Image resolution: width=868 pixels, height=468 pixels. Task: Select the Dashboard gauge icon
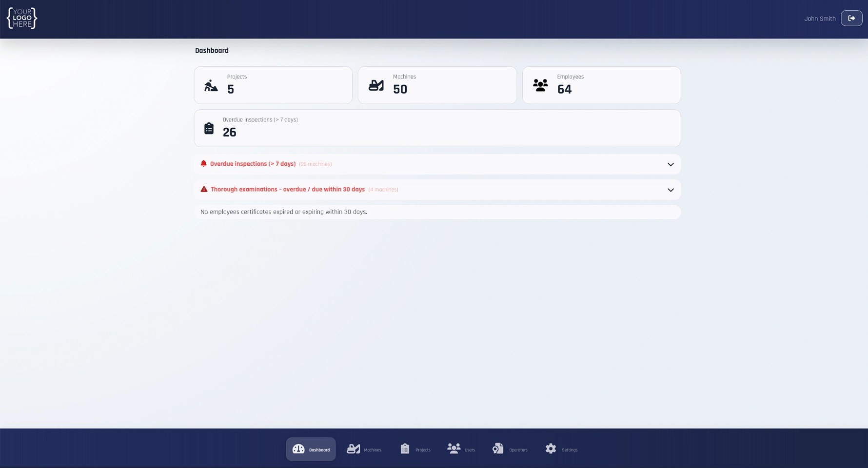[x=298, y=448]
